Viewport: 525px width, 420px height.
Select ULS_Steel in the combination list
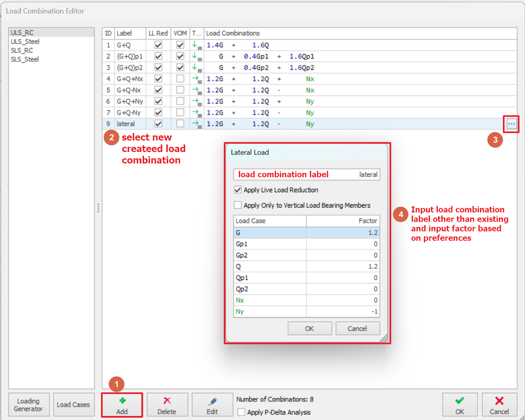click(x=25, y=41)
